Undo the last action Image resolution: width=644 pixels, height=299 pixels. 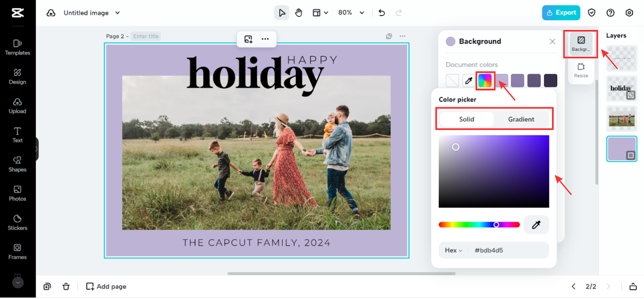click(x=382, y=13)
